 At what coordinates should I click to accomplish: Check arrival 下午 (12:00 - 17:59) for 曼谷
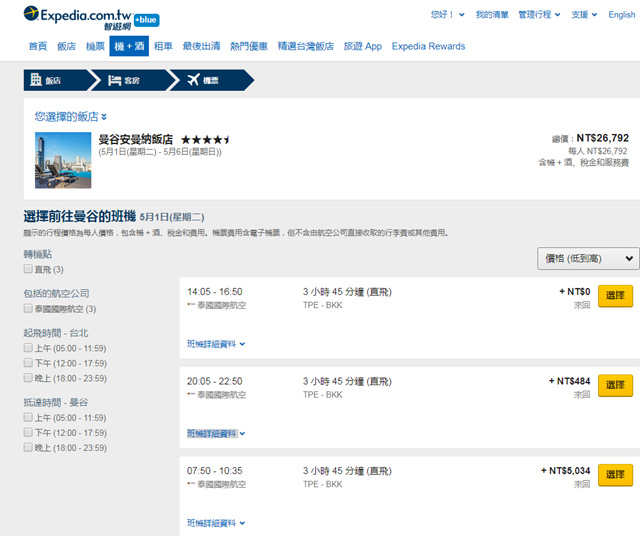tap(28, 432)
